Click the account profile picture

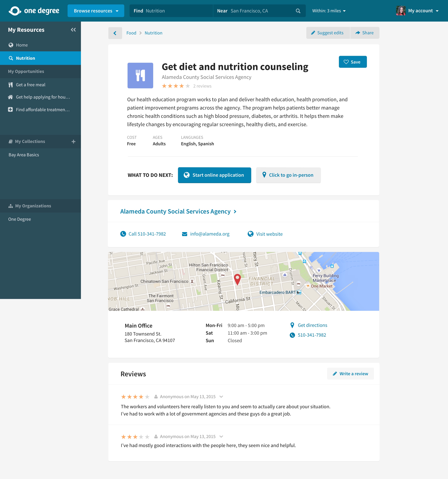400,11
